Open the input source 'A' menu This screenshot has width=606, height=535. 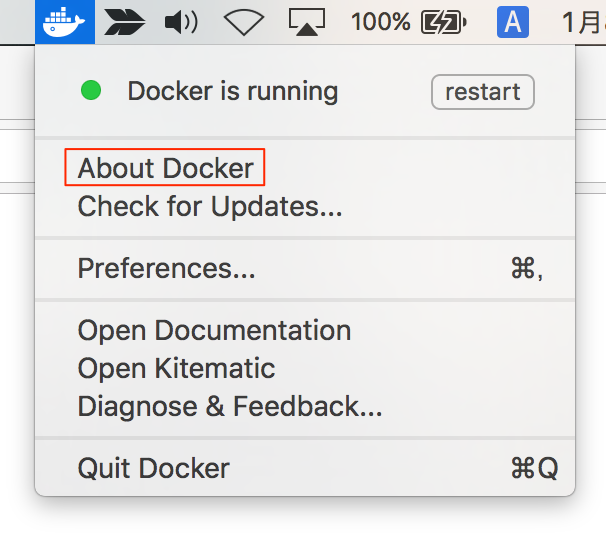512,21
